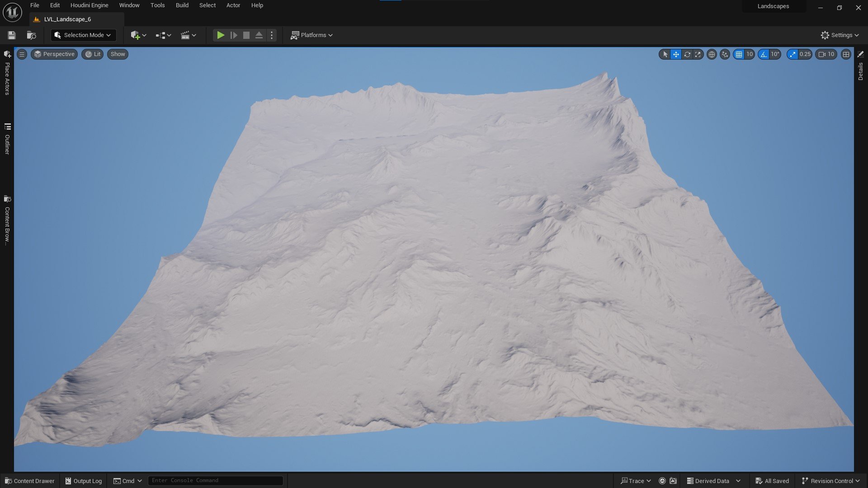Viewport: 868px width, 488px height.
Task: Select the rotate gizmo tool
Action: (687, 54)
